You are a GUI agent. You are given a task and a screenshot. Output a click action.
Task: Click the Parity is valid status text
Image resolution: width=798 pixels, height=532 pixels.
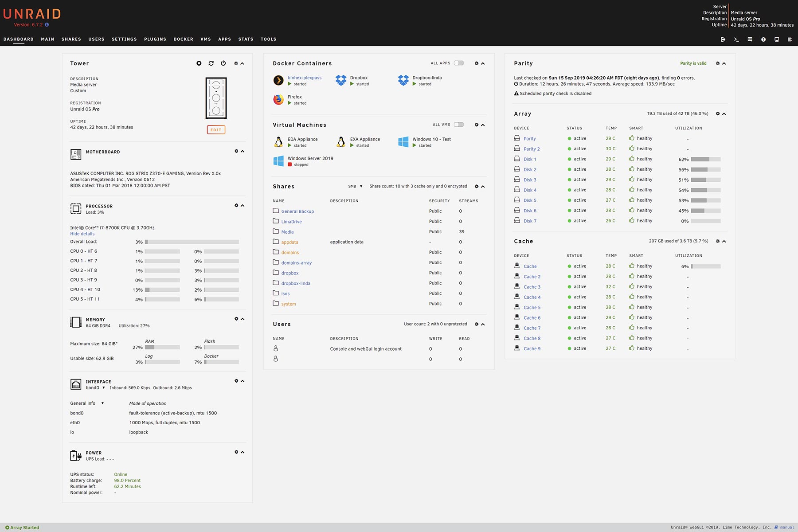pyautogui.click(x=693, y=63)
